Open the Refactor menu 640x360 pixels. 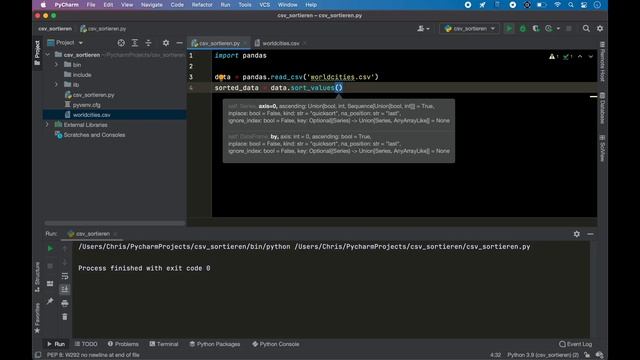pyautogui.click(x=202, y=5)
